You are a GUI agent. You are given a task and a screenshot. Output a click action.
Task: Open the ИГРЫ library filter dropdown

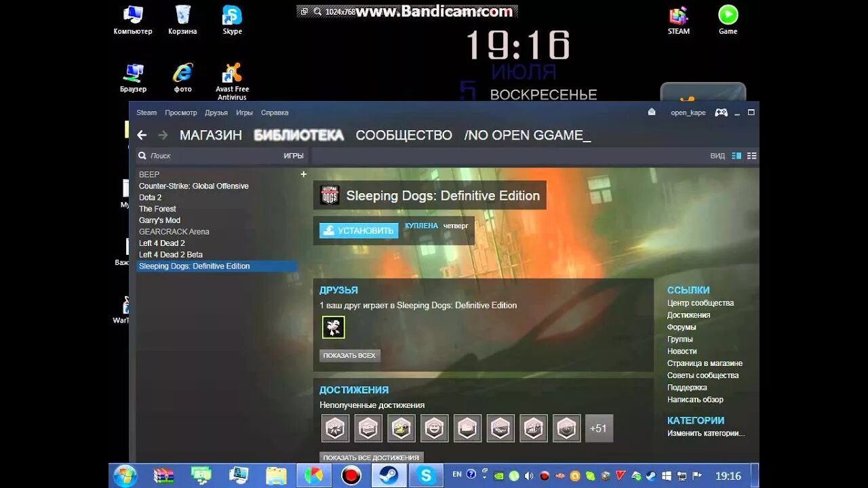[x=294, y=156]
